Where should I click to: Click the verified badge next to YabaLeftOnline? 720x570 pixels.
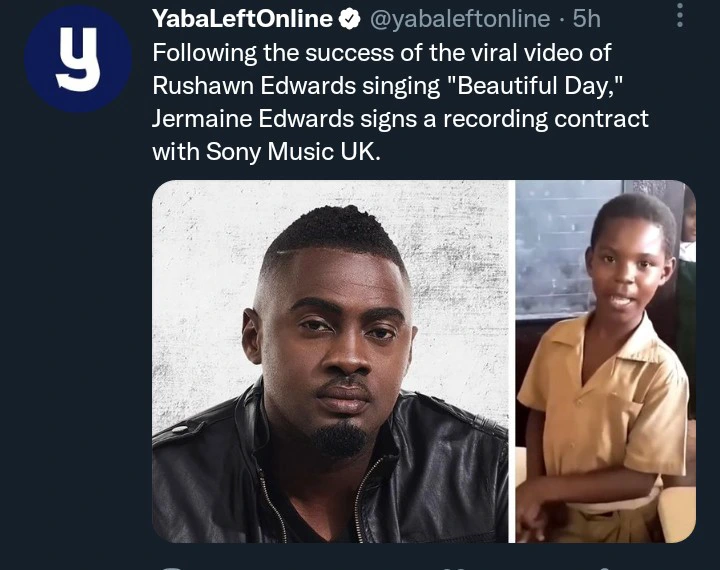click(x=350, y=19)
